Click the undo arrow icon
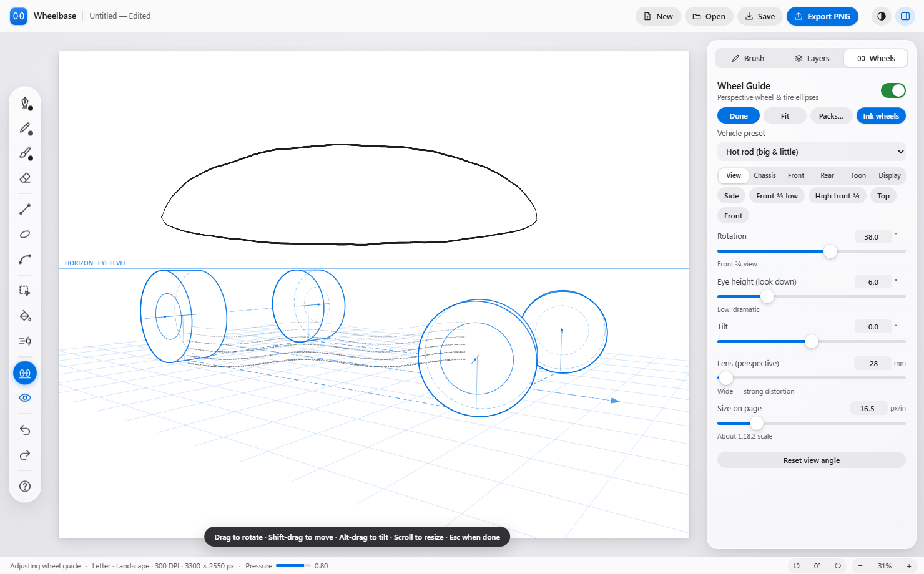This screenshot has width=924, height=574. tap(25, 430)
